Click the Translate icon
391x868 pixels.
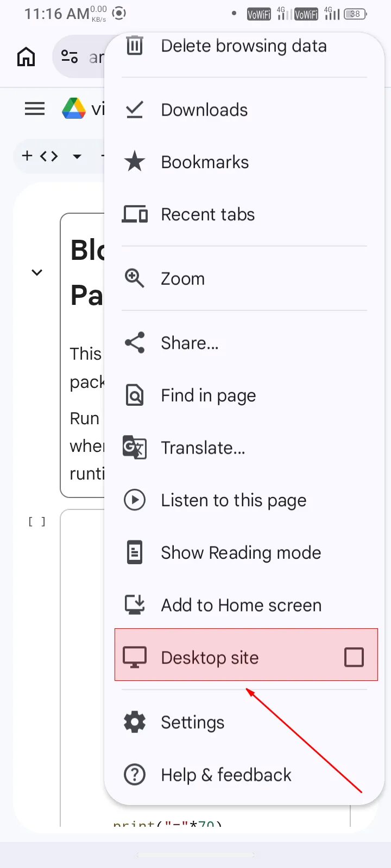[x=135, y=448]
